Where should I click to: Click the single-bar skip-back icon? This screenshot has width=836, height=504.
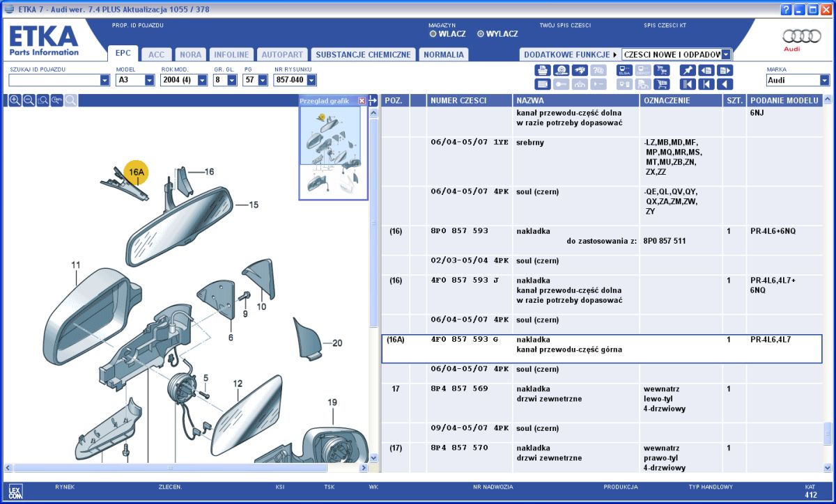click(706, 84)
